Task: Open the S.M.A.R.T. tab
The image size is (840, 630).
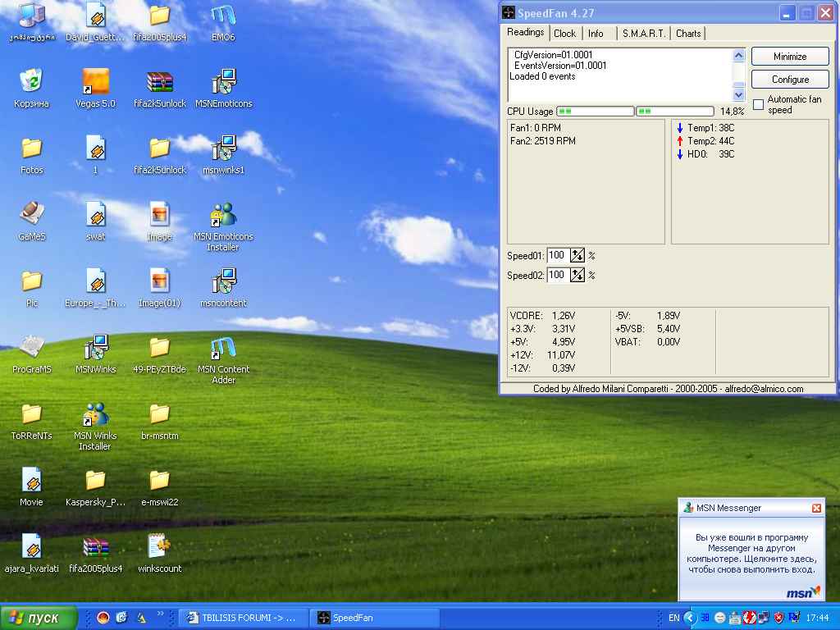Action: click(644, 33)
